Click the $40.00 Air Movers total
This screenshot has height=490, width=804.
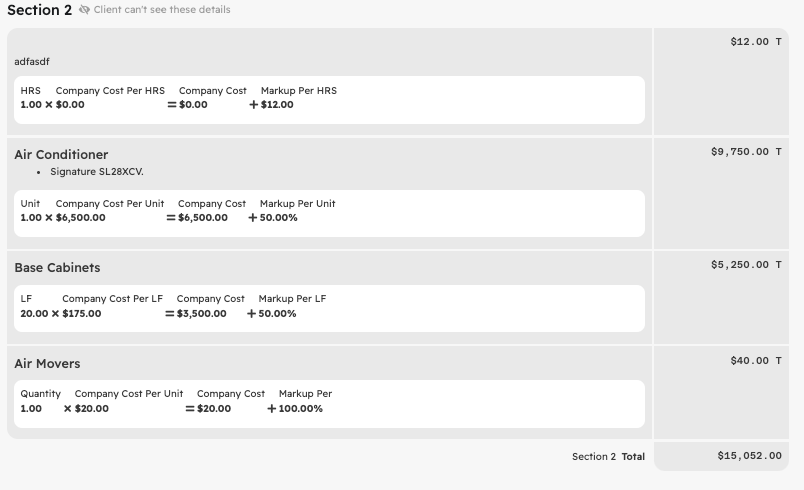pos(750,361)
